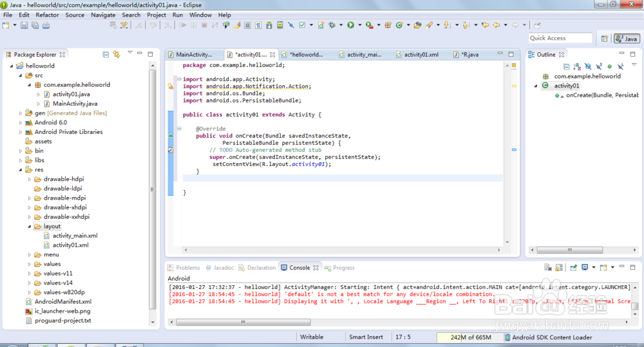Click the green Run button

coord(351,25)
